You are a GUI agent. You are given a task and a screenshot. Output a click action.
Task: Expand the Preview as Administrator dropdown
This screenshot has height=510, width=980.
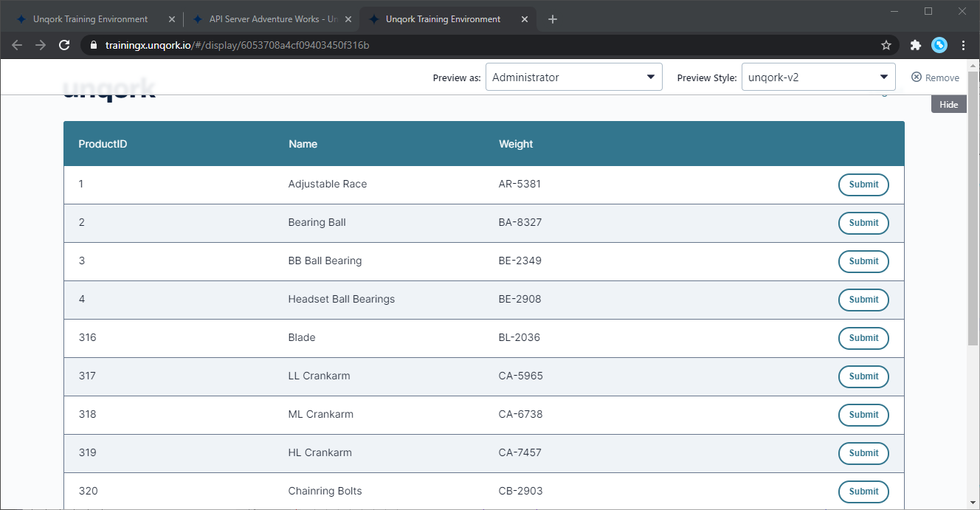(x=573, y=77)
